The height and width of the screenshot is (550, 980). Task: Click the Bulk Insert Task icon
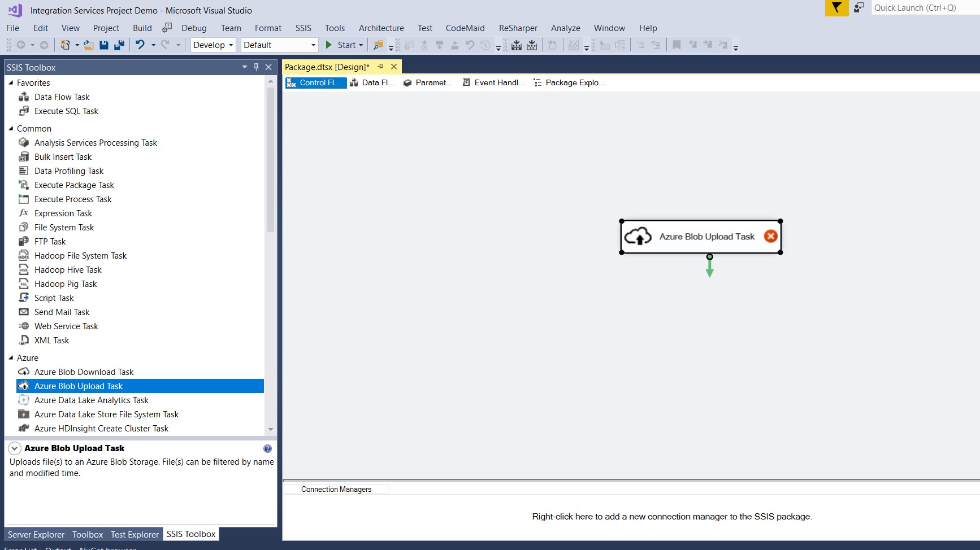[24, 157]
